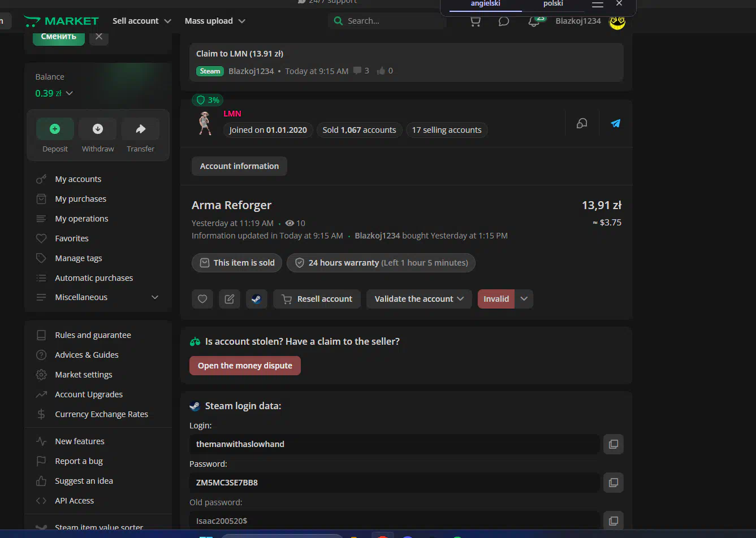Screen dimensions: 756x538
Task: Expand the Sell account dropdown
Action: (141, 21)
